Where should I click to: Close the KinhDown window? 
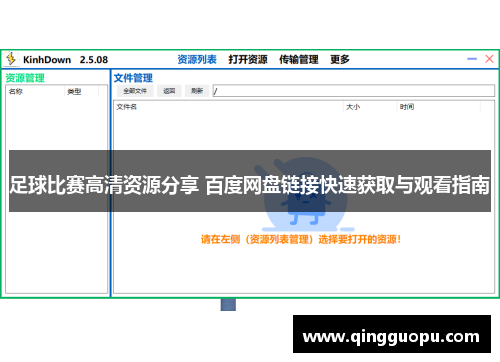[x=489, y=59]
